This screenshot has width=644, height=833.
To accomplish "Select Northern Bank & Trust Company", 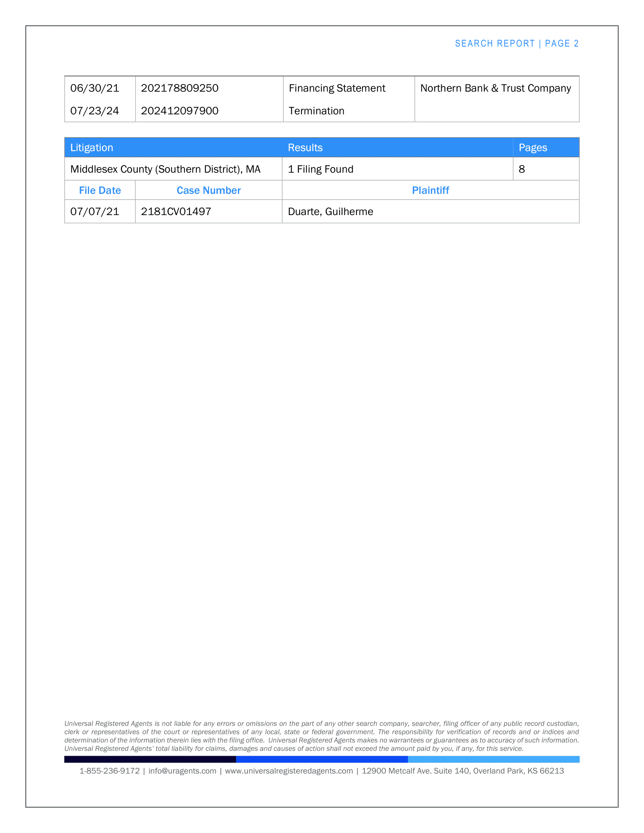I will coord(495,88).
